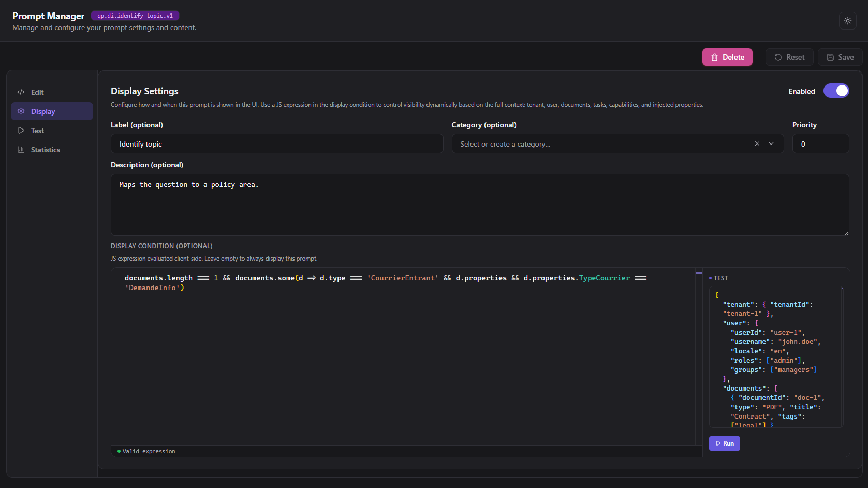Click the trash icon on the Delete button

pos(714,57)
